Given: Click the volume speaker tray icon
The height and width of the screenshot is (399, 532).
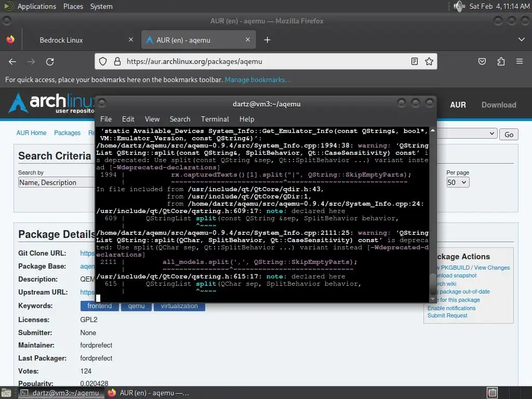Looking at the screenshot, I should coord(459,6).
